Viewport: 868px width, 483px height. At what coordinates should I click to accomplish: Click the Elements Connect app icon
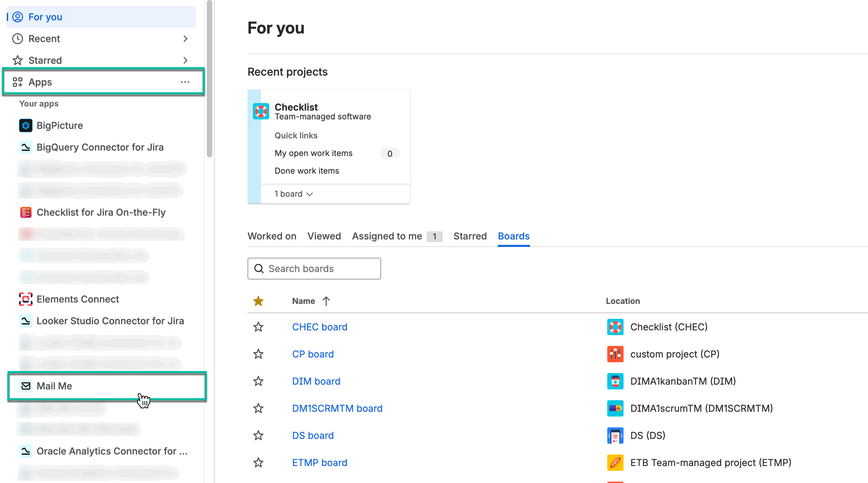(26, 299)
